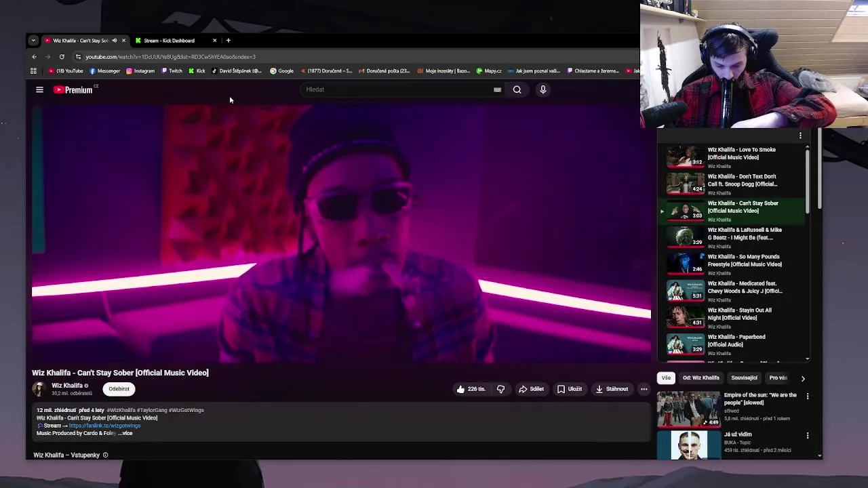Open the Twitch bookmark
Viewport: 868px width, 488px height.
pos(172,70)
